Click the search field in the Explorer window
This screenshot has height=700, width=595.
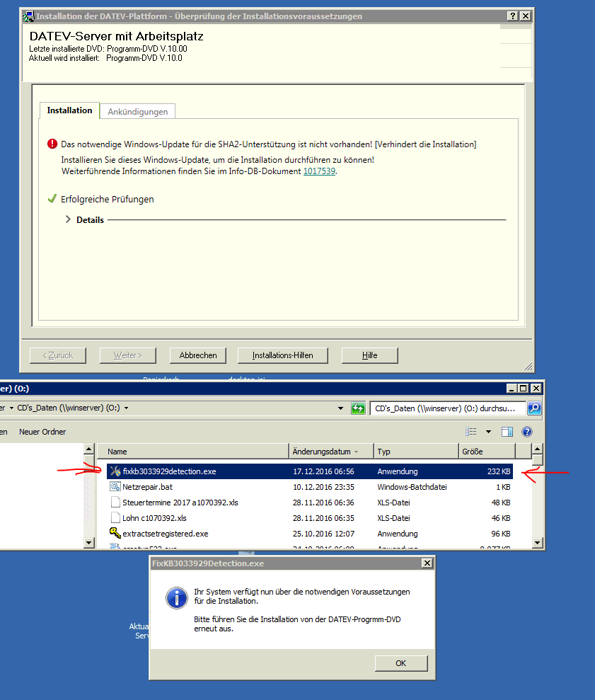coord(448,408)
